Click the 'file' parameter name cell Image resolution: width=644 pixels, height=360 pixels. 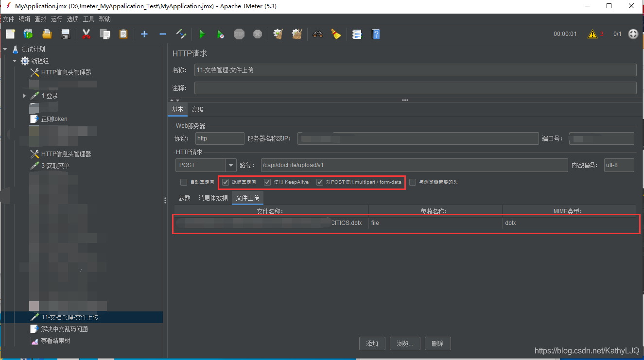[x=435, y=223]
